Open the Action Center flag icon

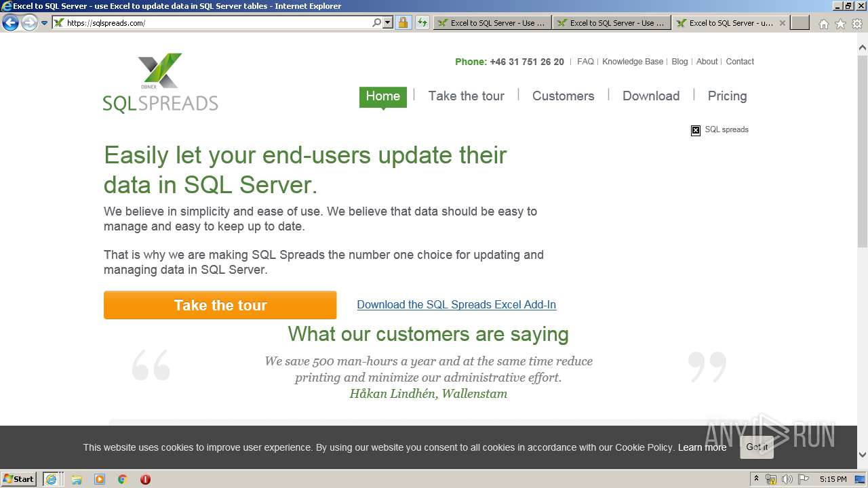[x=803, y=480]
